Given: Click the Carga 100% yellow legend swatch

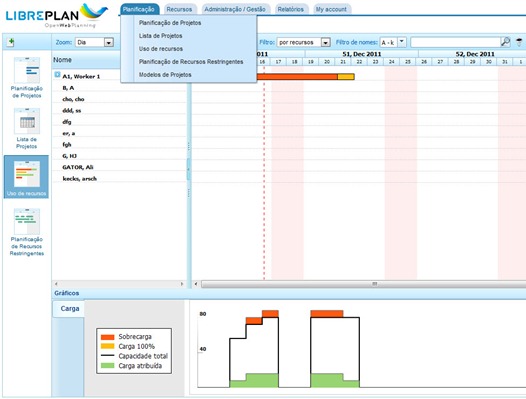Looking at the screenshot, I should click(108, 346).
